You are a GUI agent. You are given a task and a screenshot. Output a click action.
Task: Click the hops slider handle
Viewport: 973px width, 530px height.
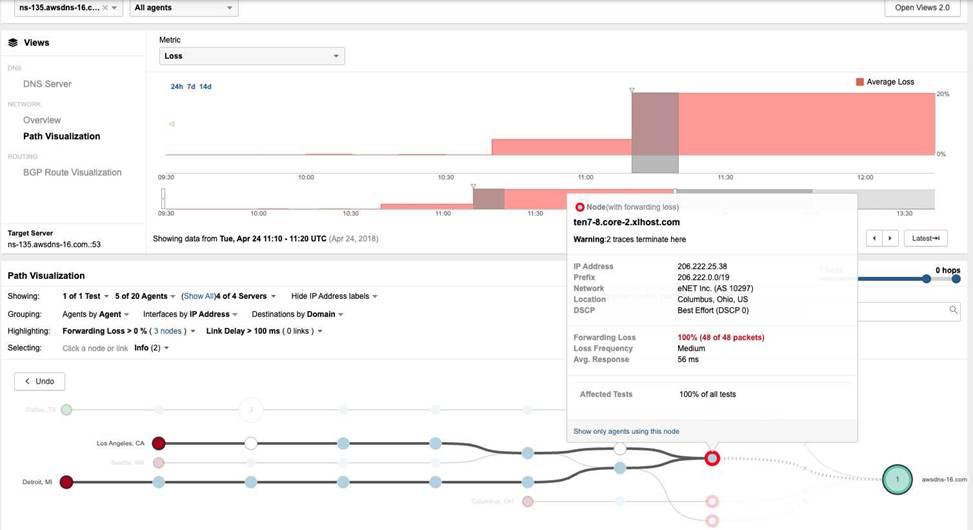(955, 279)
